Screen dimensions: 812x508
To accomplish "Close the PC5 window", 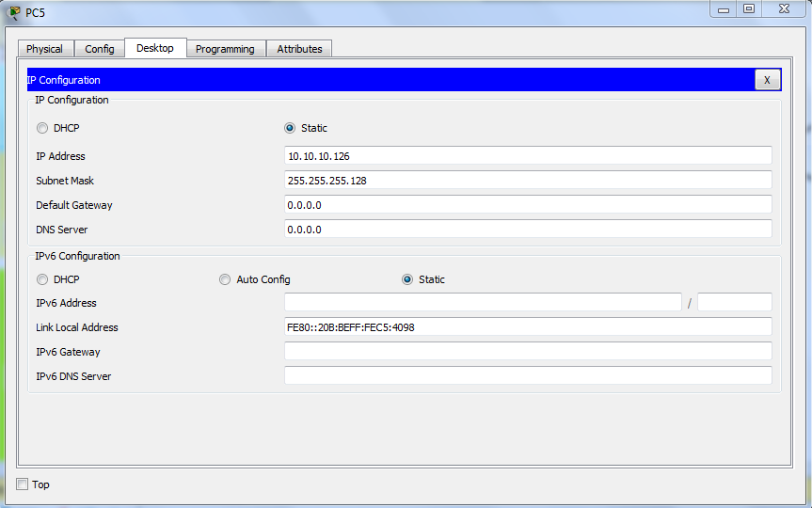I will point(784,8).
